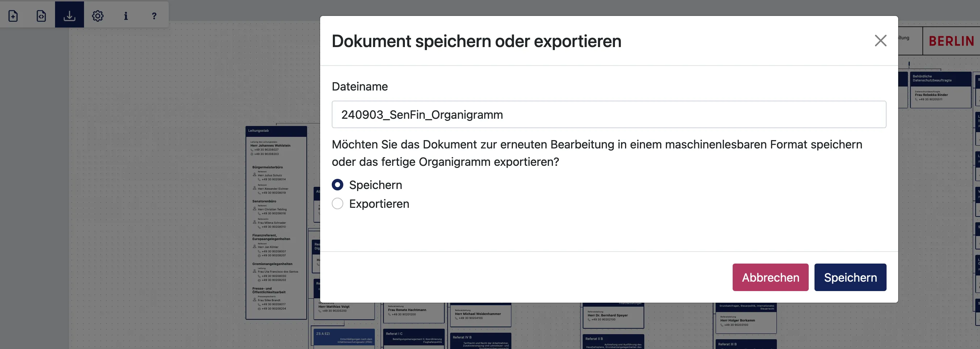Click Herr Johannes Wohlstein entry
The height and width of the screenshot is (349, 980).
click(x=270, y=145)
